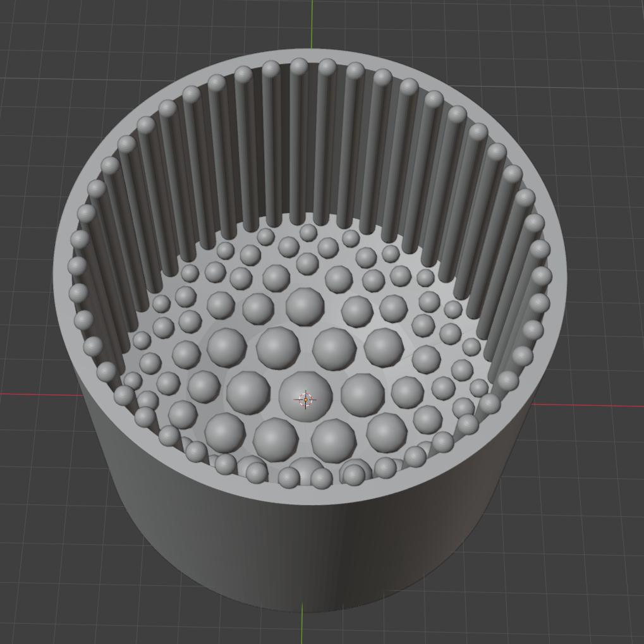
Task: Click the large sphere immediately left of 3D cursor
Action: click(248, 392)
